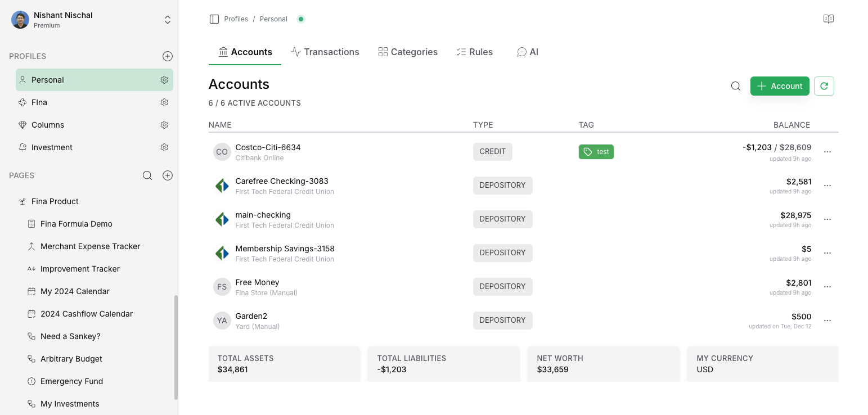
Task: Open the 2024 Cashflow Calendar page
Action: (87, 314)
